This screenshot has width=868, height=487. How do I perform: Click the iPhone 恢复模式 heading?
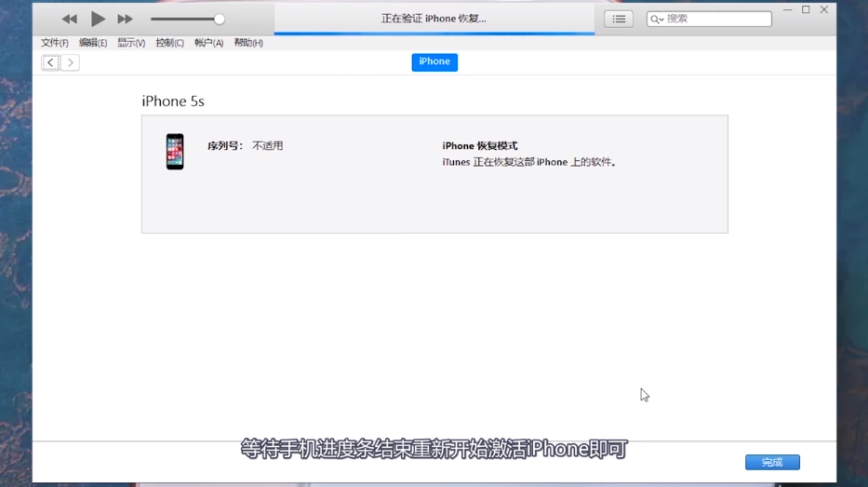point(480,145)
